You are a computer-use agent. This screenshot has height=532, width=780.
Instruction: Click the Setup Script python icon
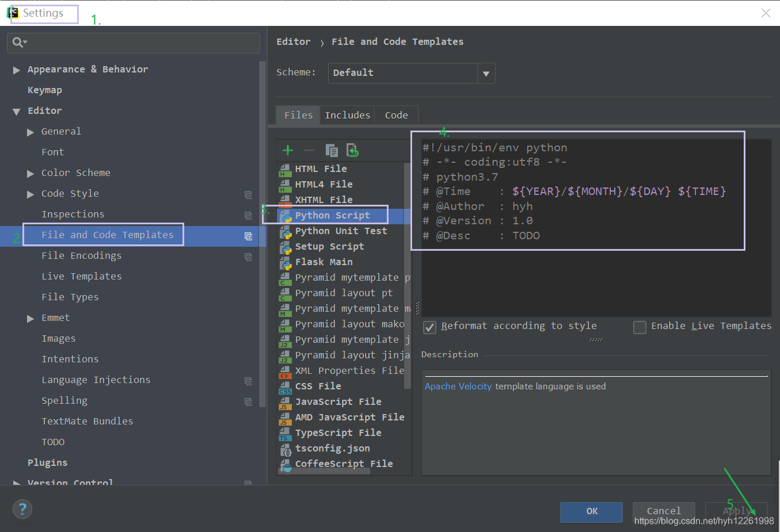(286, 247)
